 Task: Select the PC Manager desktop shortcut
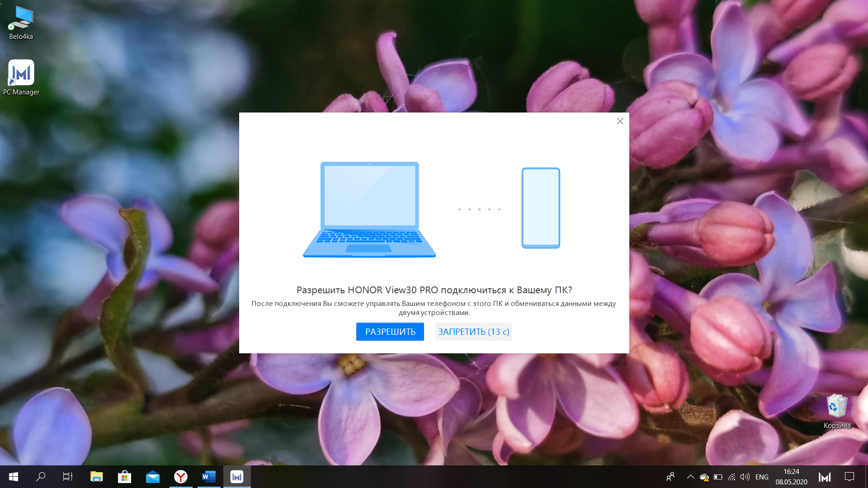click(x=21, y=78)
